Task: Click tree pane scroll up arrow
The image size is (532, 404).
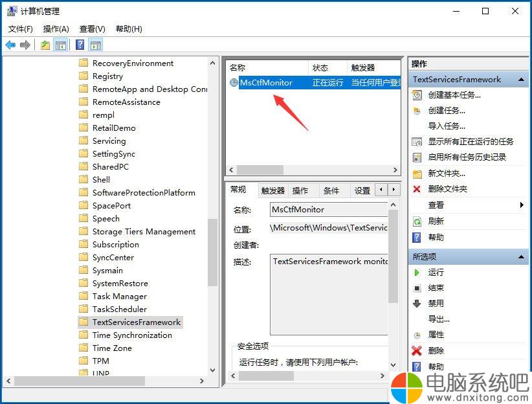Action: [x=213, y=63]
